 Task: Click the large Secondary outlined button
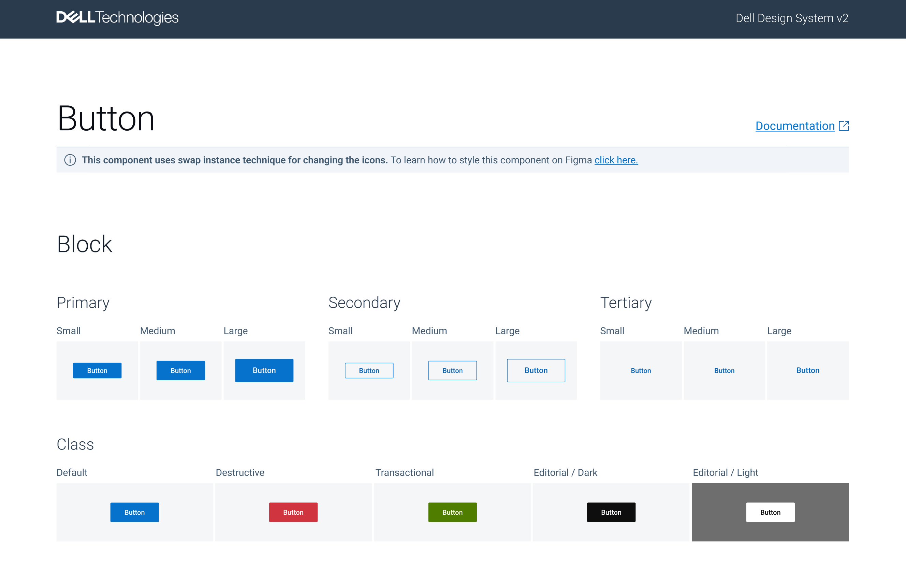point(536,370)
